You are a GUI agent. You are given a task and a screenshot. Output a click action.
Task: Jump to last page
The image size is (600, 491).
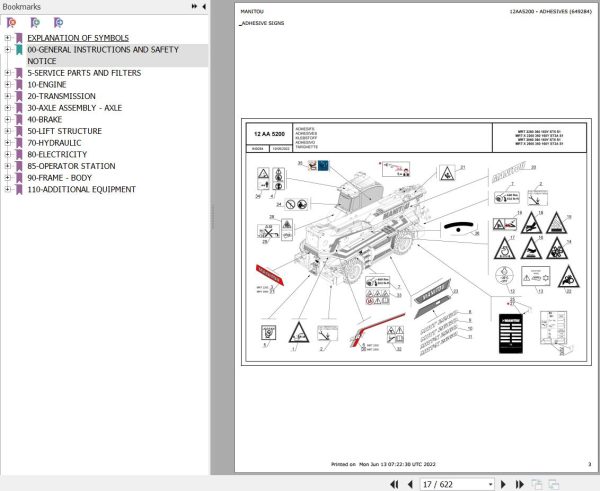point(519,484)
